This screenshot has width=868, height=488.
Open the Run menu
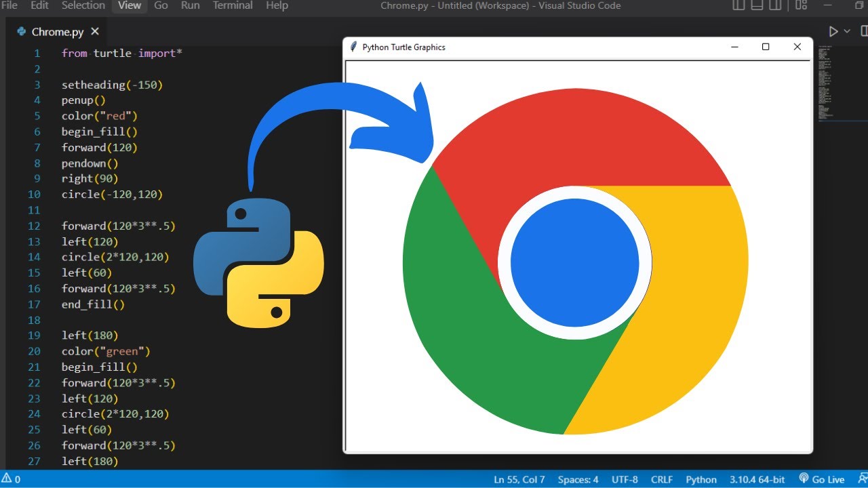[x=191, y=5]
